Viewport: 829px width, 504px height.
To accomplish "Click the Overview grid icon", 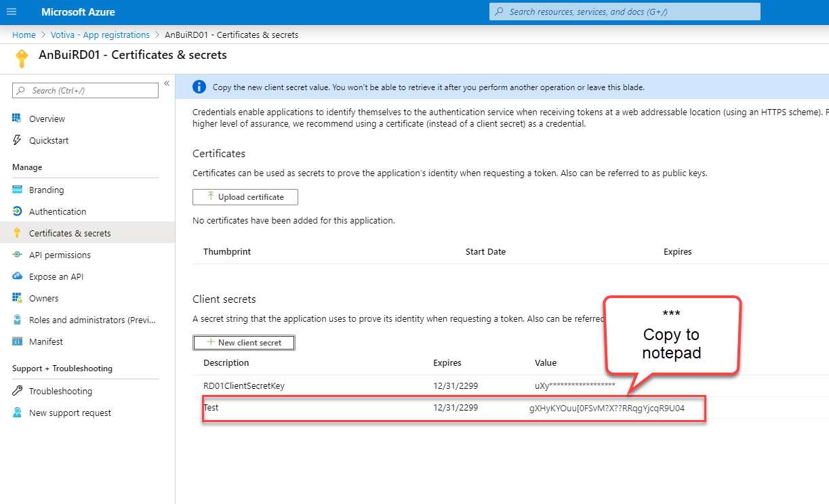I will tap(17, 119).
